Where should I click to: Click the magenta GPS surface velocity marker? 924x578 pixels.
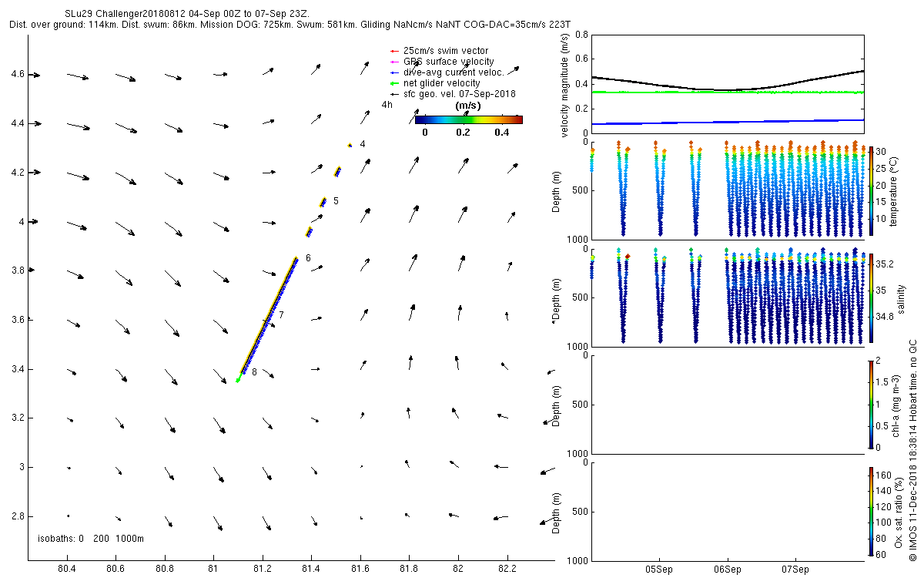click(393, 62)
